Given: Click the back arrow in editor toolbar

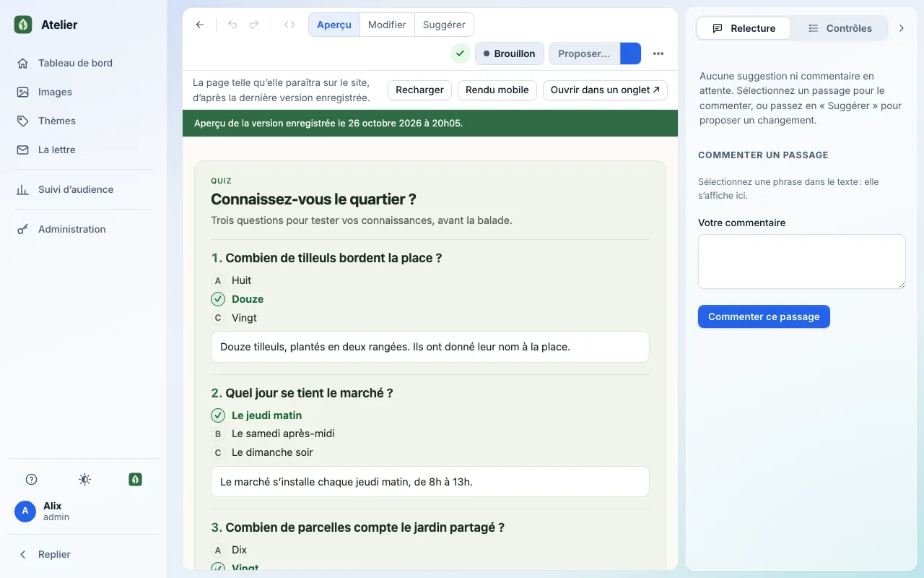Looking at the screenshot, I should pos(200,25).
